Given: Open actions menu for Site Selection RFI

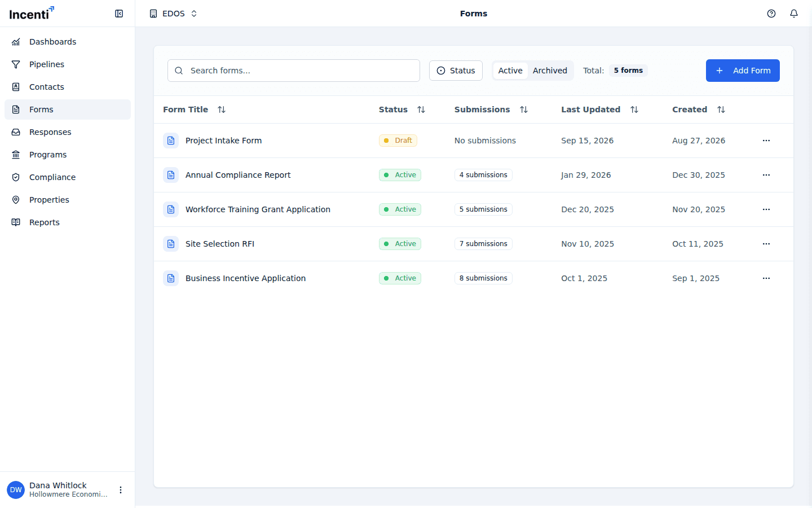Looking at the screenshot, I should click(766, 244).
